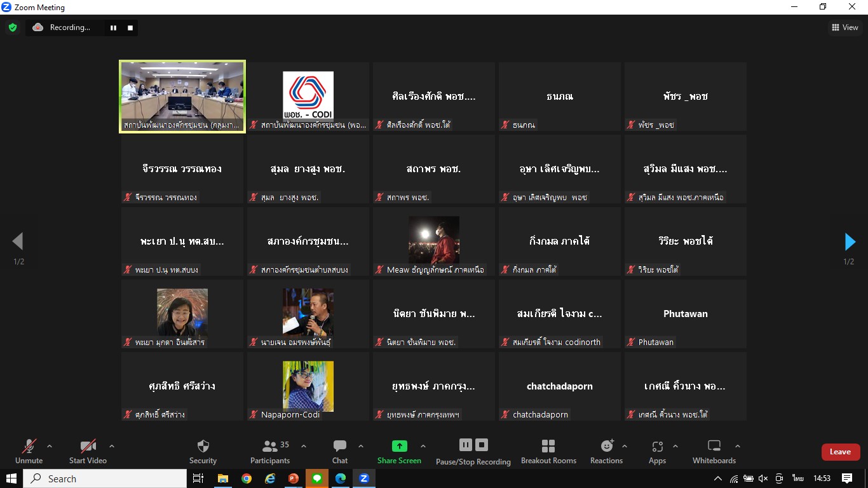Go to next page of participants
Image resolution: width=868 pixels, height=488 pixels.
click(x=850, y=241)
